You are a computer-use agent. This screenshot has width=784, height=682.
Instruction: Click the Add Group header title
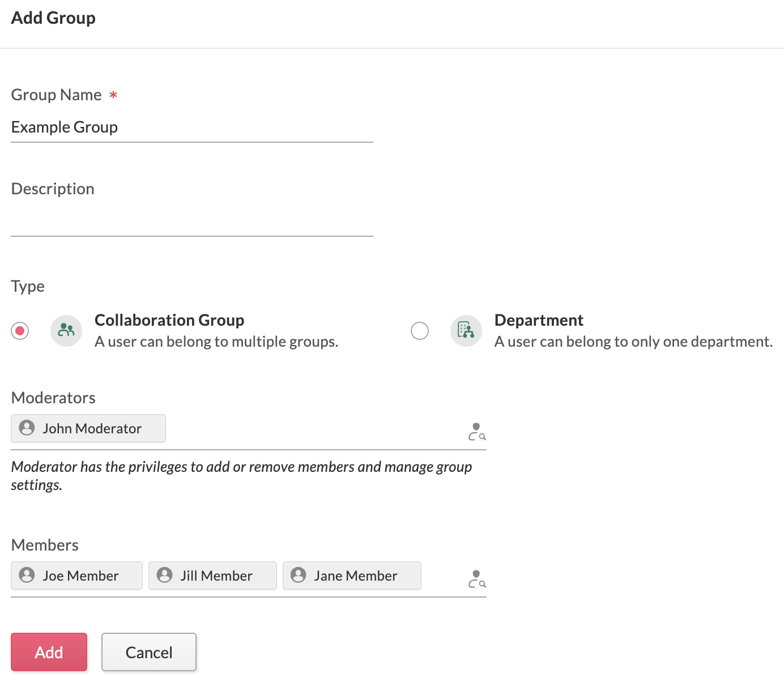pyautogui.click(x=53, y=18)
